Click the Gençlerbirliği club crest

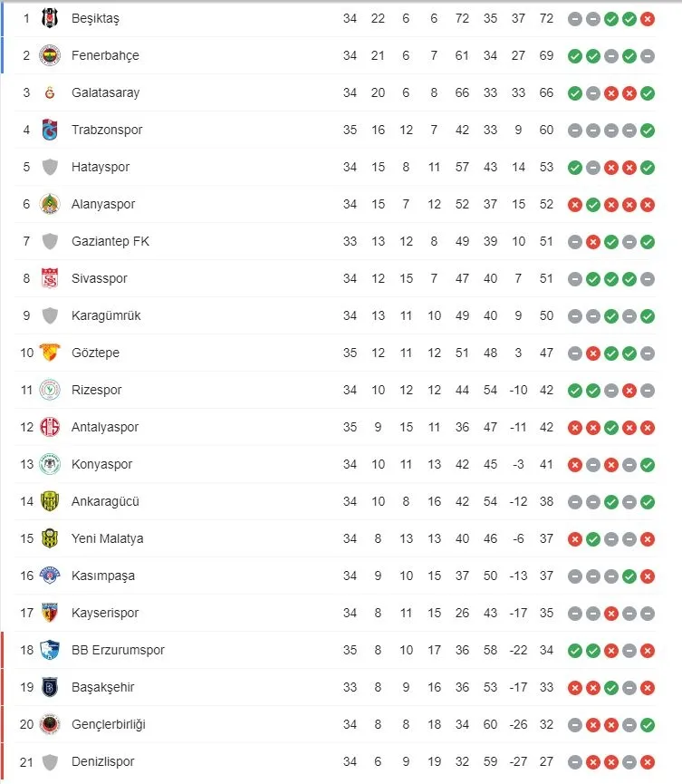[50, 724]
